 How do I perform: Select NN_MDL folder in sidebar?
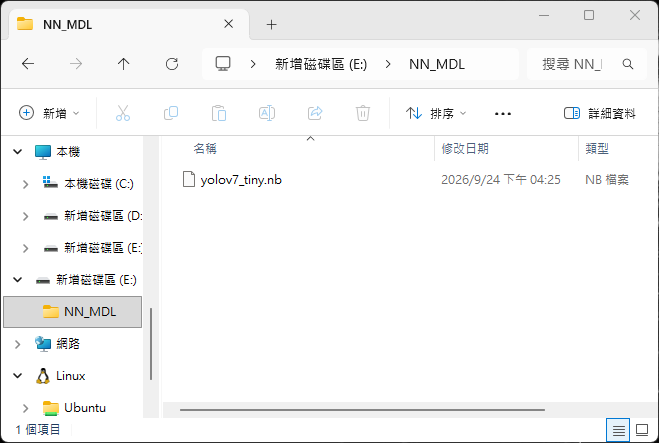point(73,312)
